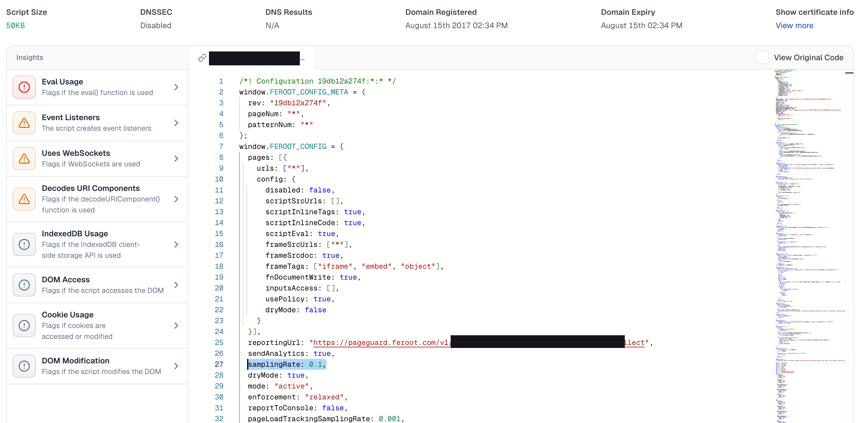Screen dimensions: 868x423
Task: Toggle the View Original Code checkbox
Action: pos(762,57)
